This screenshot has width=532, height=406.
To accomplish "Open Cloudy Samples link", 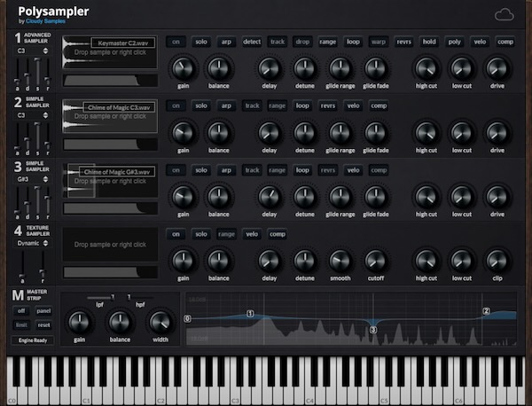I will (45, 21).
